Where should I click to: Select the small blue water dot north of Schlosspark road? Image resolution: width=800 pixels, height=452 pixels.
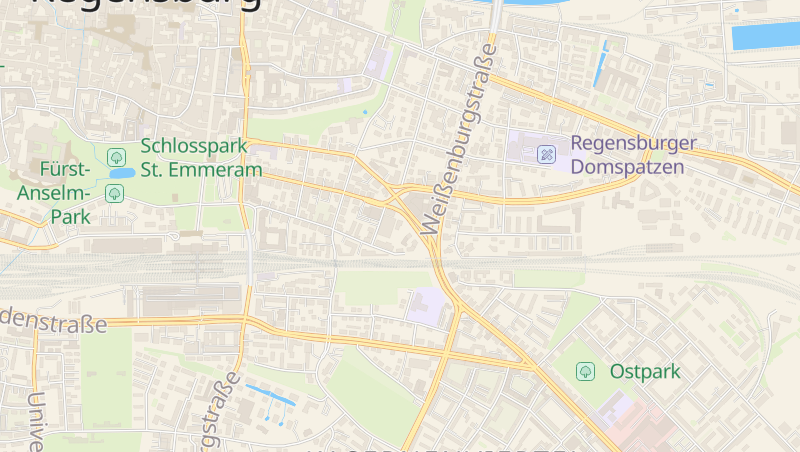coord(365,112)
